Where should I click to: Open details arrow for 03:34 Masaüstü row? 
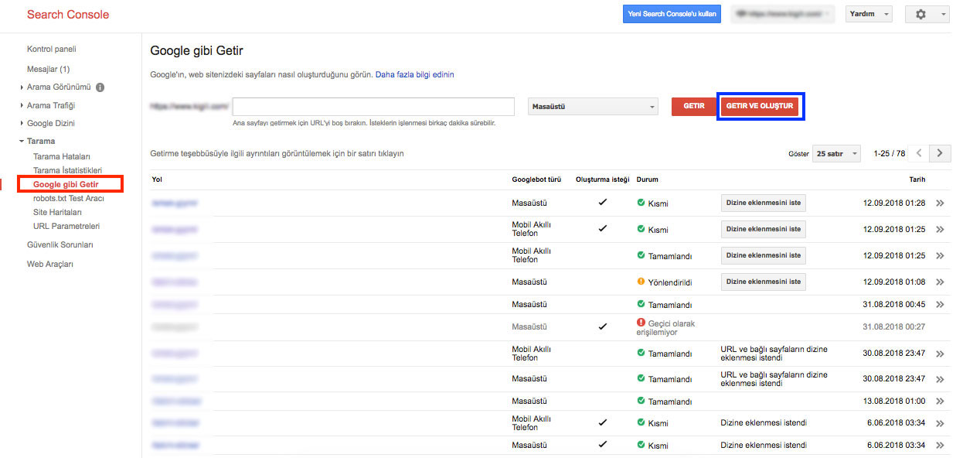click(940, 446)
